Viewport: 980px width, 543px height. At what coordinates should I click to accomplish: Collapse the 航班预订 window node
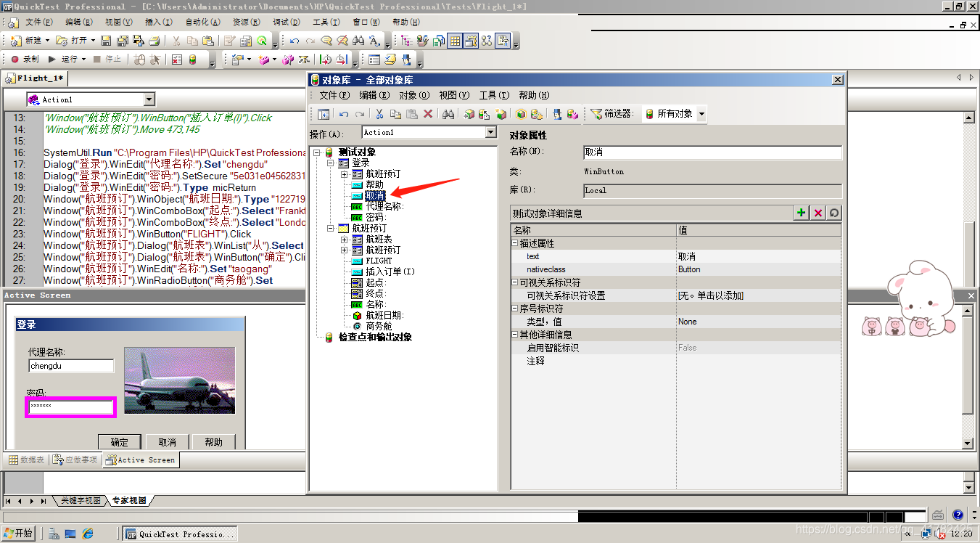[331, 228]
